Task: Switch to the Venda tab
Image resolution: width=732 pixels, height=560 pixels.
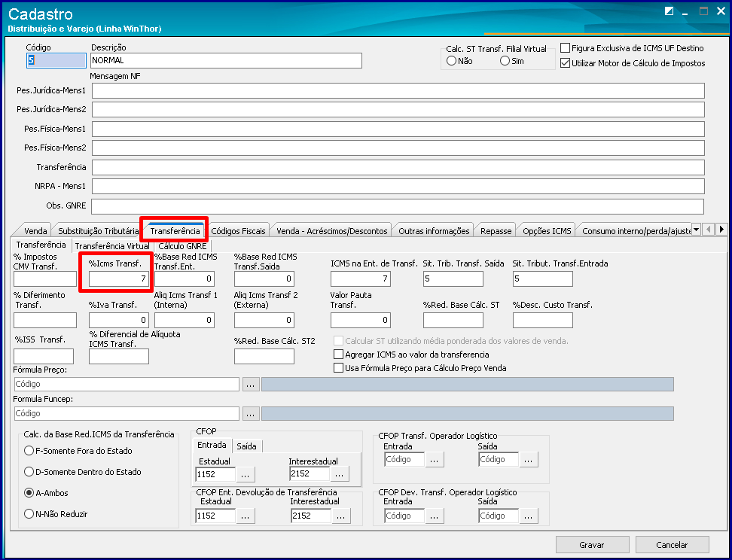Action: coord(35,231)
